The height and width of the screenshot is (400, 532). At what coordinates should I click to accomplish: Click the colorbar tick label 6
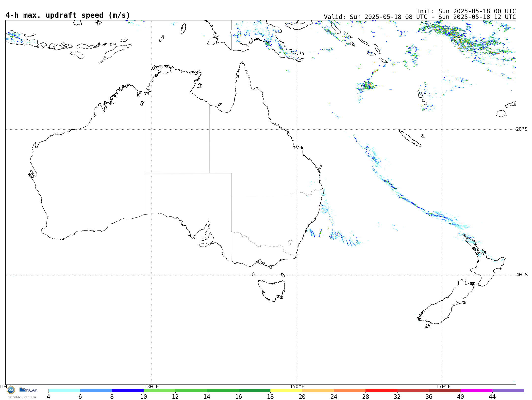point(80,397)
